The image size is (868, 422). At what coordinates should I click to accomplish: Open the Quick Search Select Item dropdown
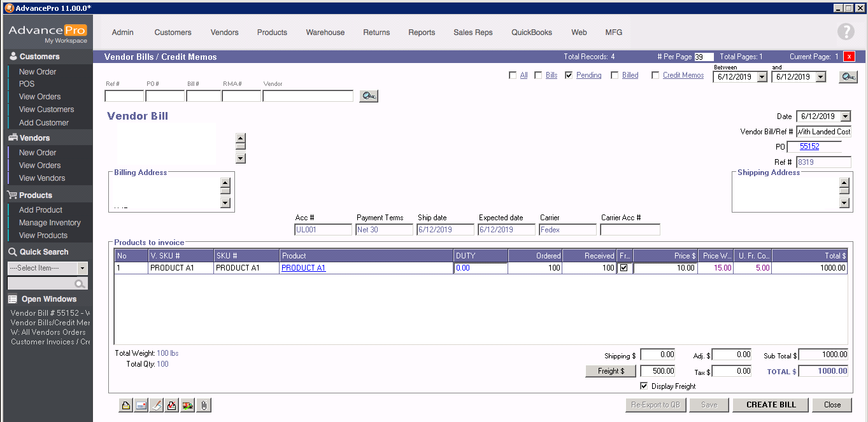pyautogui.click(x=82, y=268)
